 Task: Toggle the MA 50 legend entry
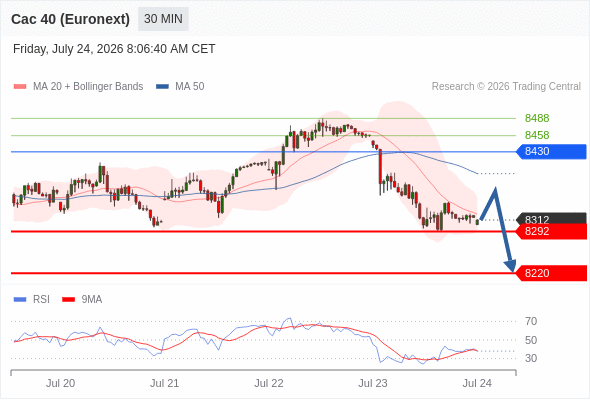180,87
